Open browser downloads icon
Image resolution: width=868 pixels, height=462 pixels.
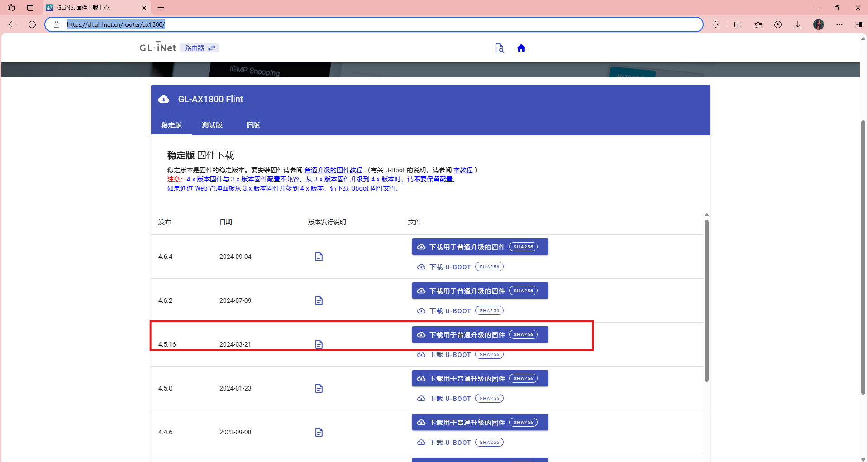(x=797, y=24)
